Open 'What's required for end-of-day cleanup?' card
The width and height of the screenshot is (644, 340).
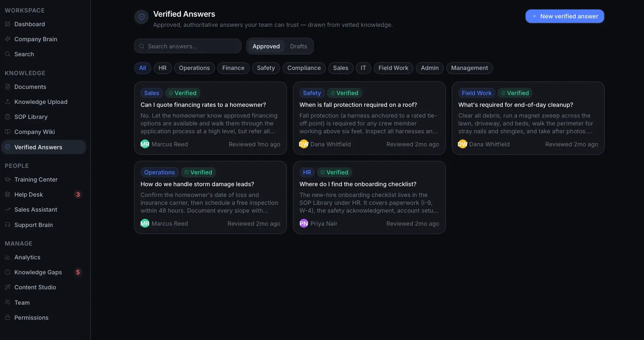click(x=528, y=118)
